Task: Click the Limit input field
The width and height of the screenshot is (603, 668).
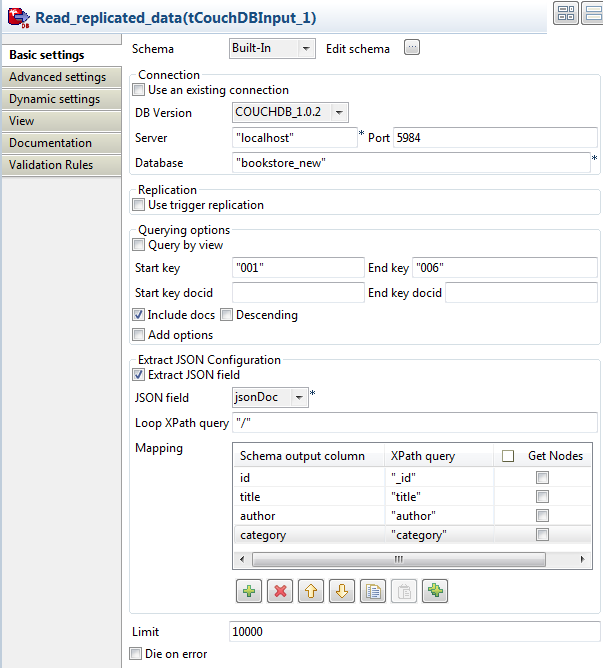Action: coord(415,632)
